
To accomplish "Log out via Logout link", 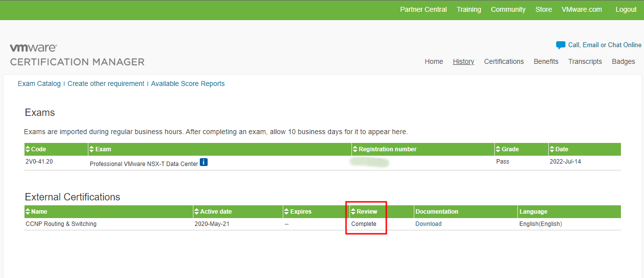I will pos(626,9).
